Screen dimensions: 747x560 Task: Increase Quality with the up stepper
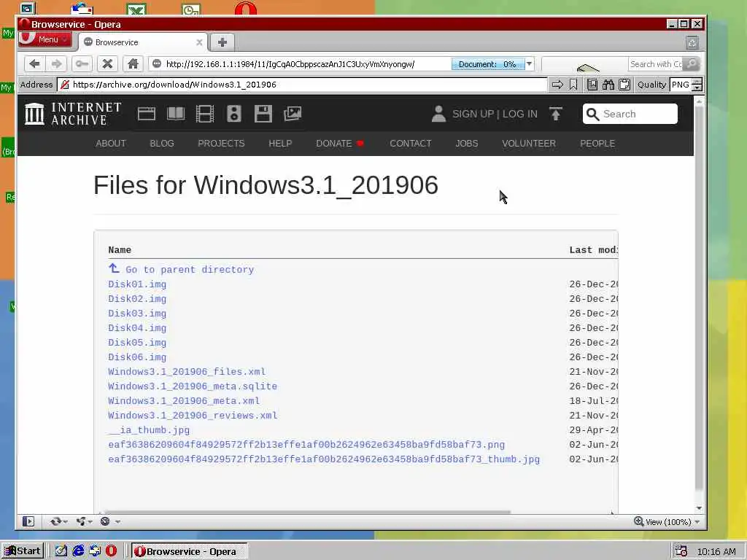coord(697,82)
